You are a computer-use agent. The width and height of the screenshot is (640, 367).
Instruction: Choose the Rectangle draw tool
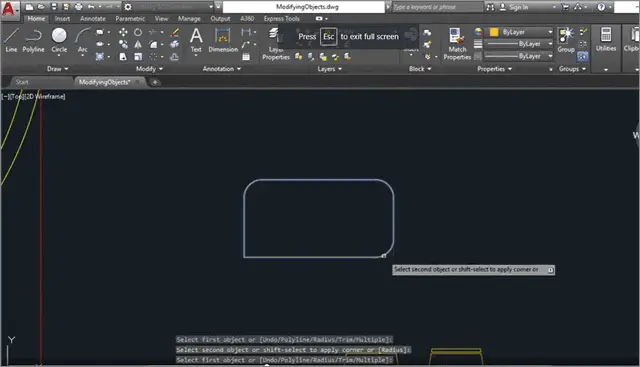click(x=100, y=32)
